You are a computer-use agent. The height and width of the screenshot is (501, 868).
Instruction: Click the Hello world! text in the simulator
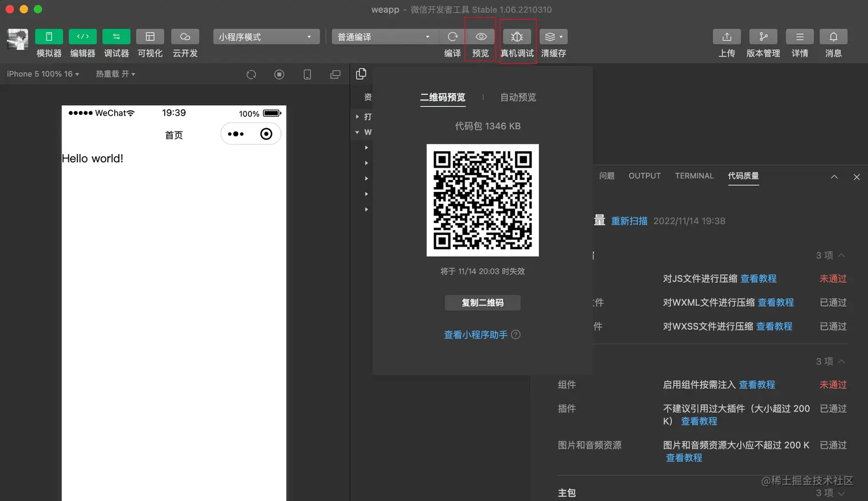coord(92,159)
